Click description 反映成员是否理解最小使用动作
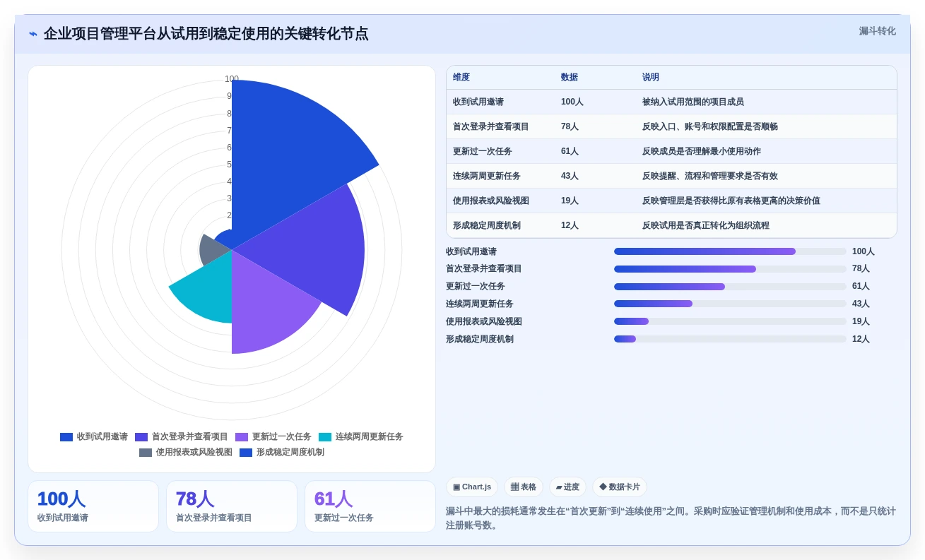This screenshot has height=560, width=925. tap(702, 151)
